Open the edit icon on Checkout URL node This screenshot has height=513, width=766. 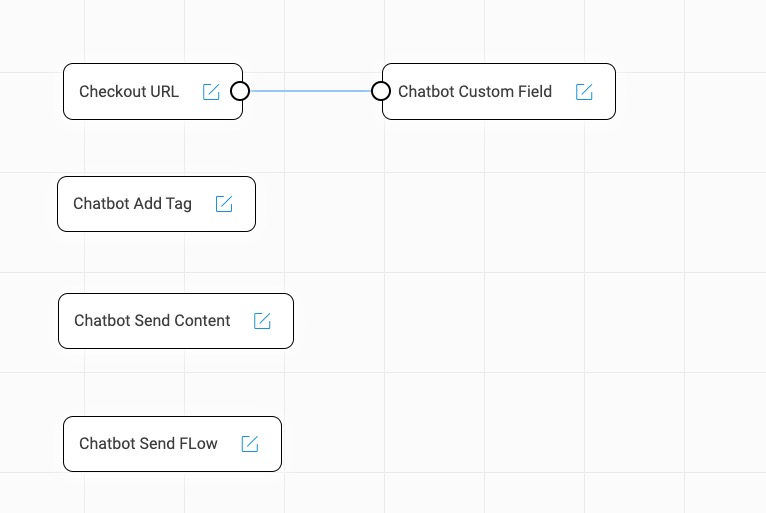(x=211, y=92)
